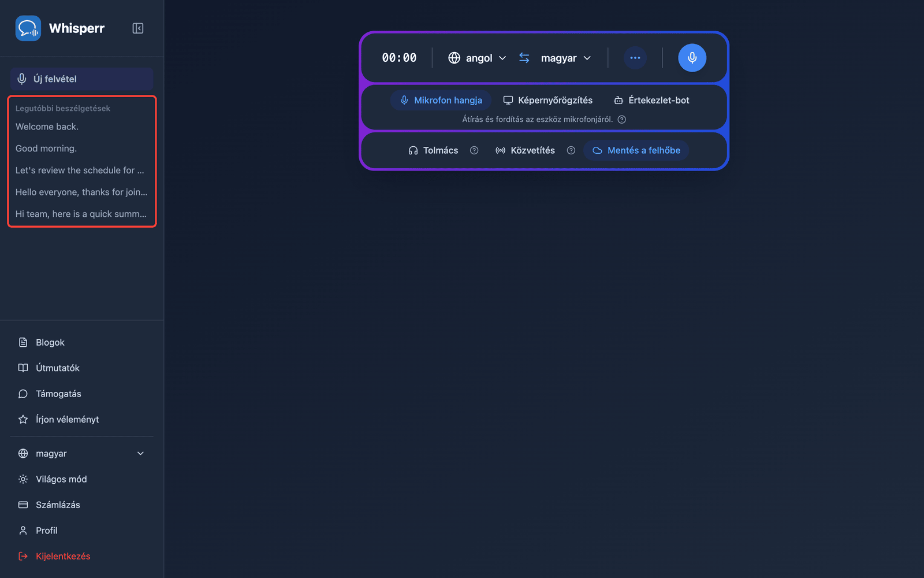Open the three-dots more options button
This screenshot has width=924, height=578.
(x=635, y=58)
